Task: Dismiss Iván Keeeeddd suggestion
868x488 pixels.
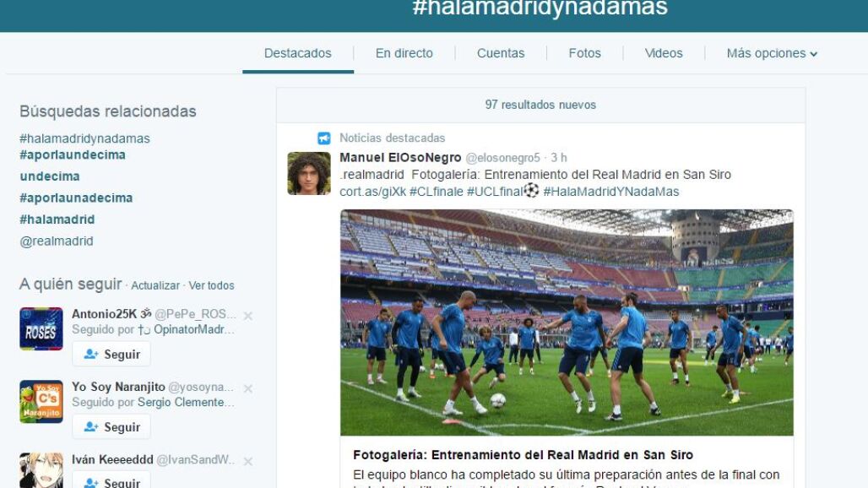Action: (248, 462)
